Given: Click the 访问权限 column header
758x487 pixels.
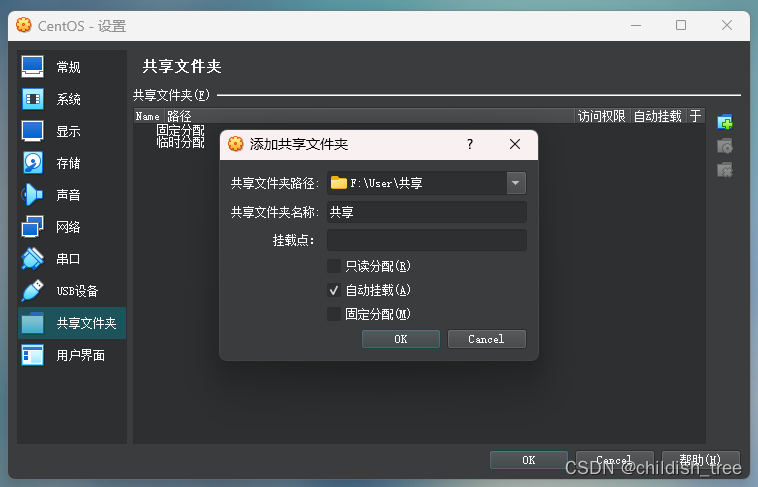Looking at the screenshot, I should tap(601, 116).
